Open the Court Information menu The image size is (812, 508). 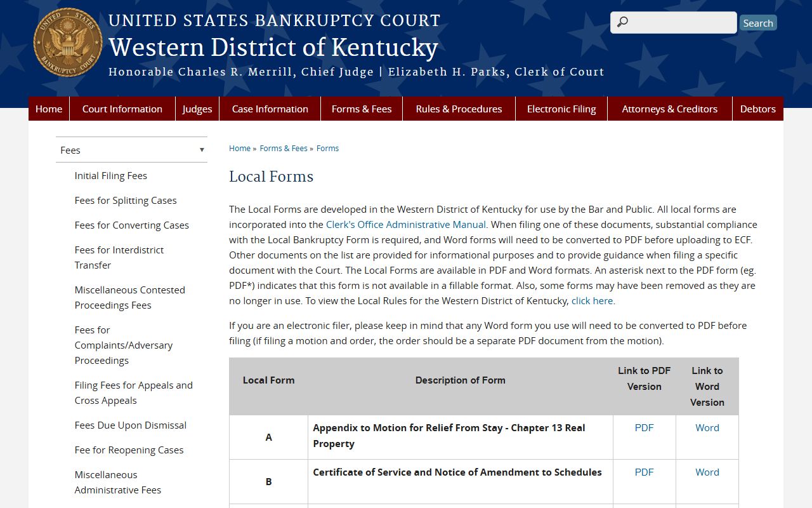(x=122, y=109)
